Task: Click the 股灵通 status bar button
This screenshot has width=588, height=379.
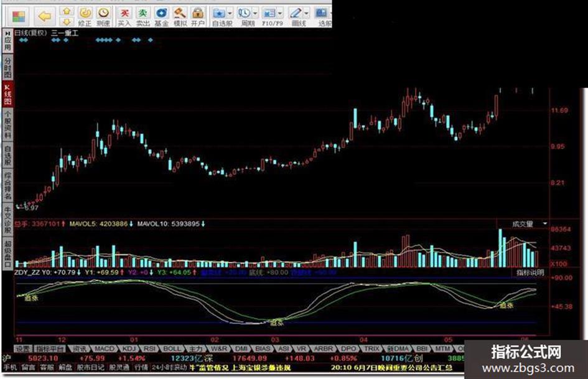Action: tap(119, 367)
